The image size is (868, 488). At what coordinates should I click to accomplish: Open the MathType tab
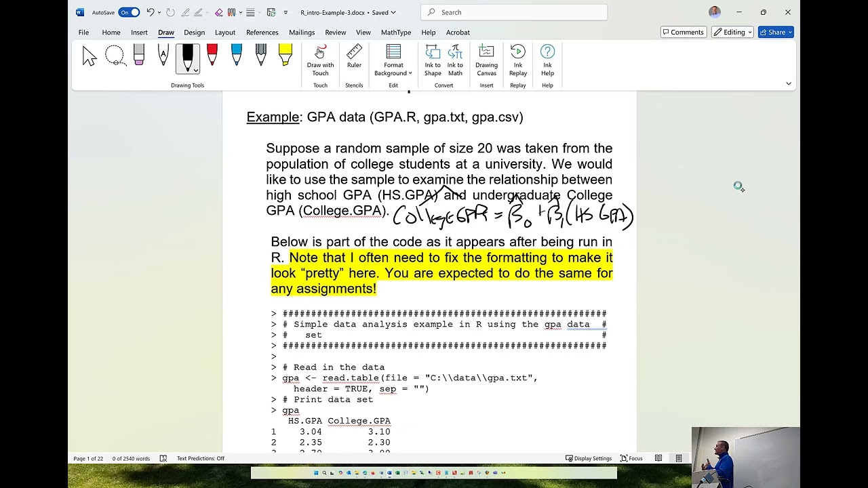396,32
